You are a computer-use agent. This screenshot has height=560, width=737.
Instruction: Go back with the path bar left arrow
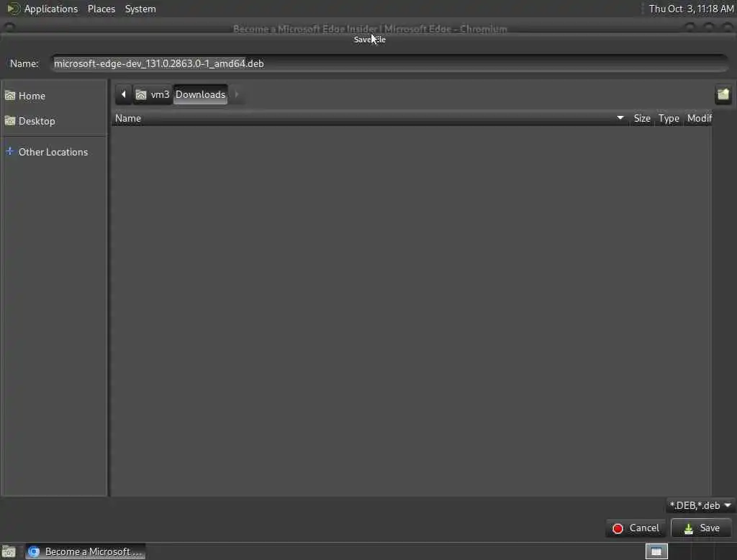coord(124,94)
